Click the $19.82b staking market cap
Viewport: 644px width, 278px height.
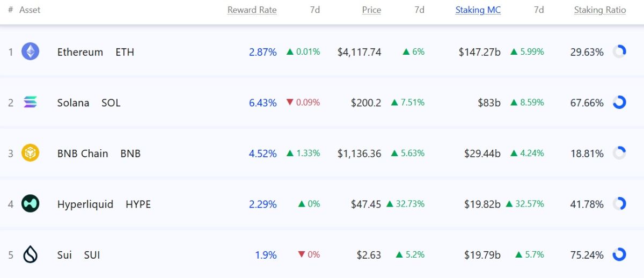(x=482, y=204)
